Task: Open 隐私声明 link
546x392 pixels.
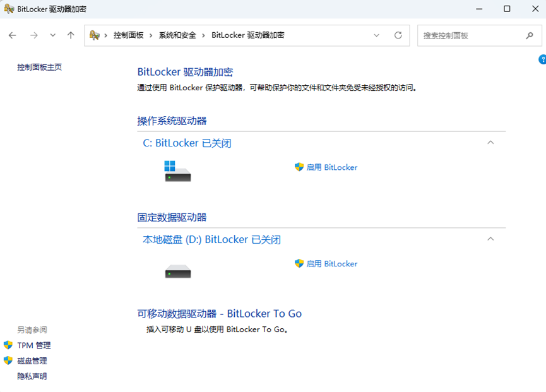Action: tap(32, 376)
